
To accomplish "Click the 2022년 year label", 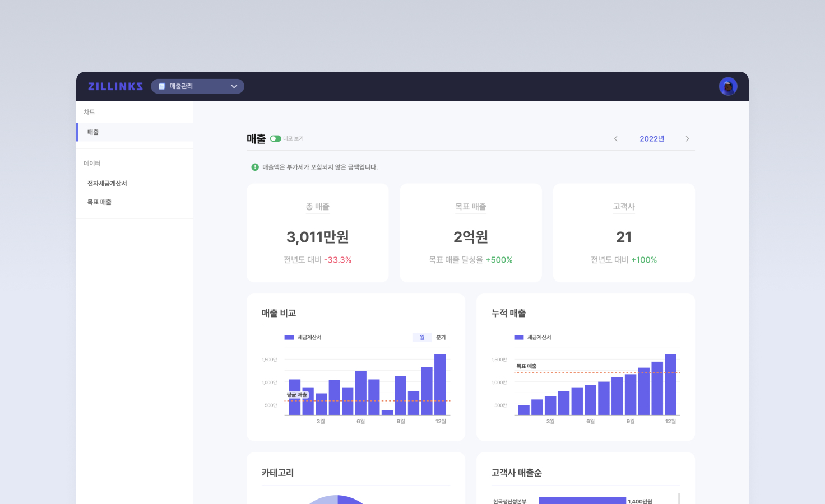I will click(x=652, y=139).
